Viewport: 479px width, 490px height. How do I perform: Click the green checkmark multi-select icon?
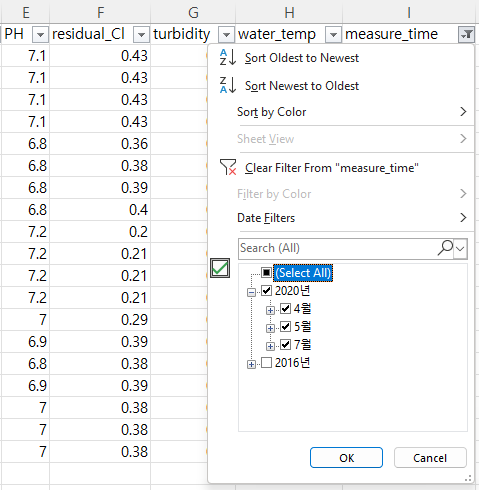click(220, 268)
